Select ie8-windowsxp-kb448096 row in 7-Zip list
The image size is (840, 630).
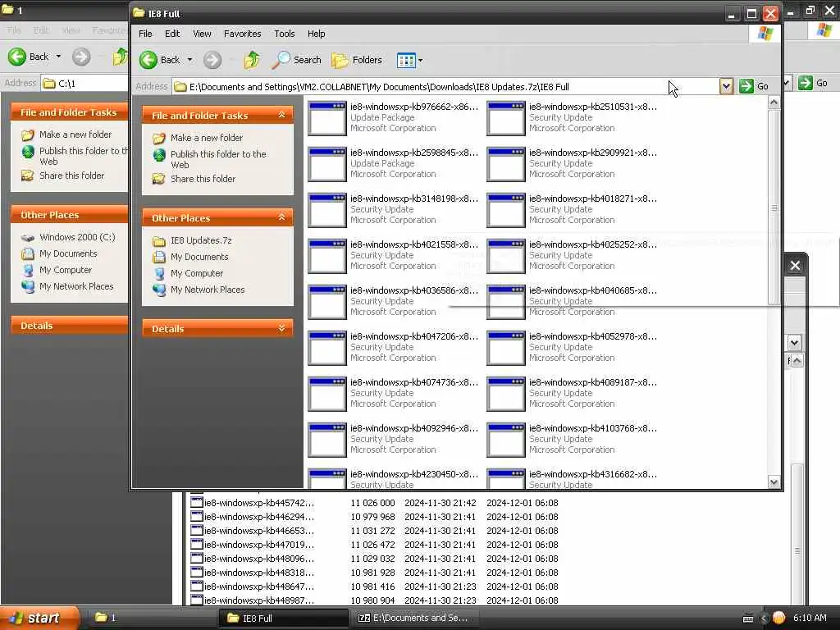click(374, 559)
